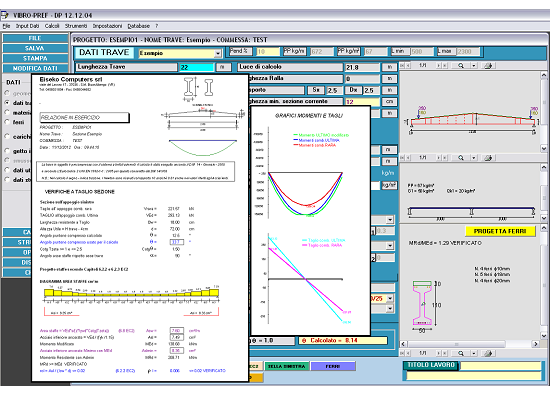Image resolution: width=550 pixels, height=400 pixels.
Task: Click up arrow of beam elevation viewer scrollbar
Action: 544,75
